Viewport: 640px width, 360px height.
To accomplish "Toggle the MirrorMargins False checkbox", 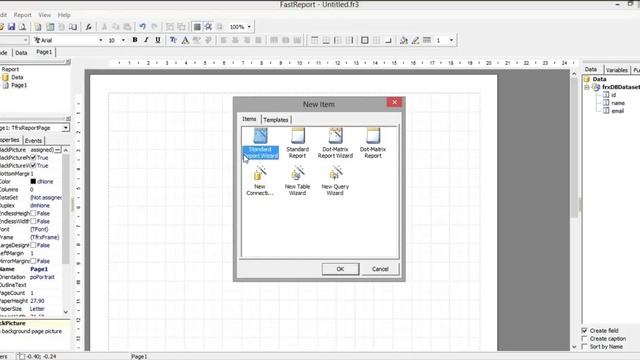I will 33,261.
